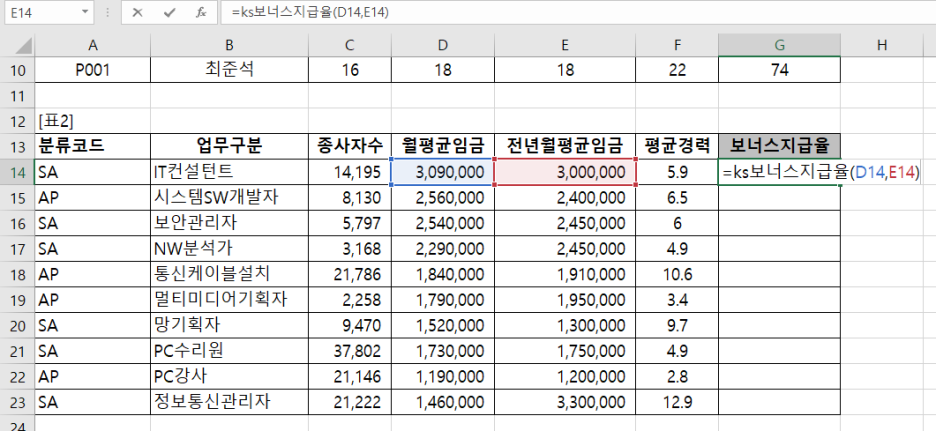The height and width of the screenshot is (431, 936).
Task: Click cell NW분석가
Action: click(229, 249)
